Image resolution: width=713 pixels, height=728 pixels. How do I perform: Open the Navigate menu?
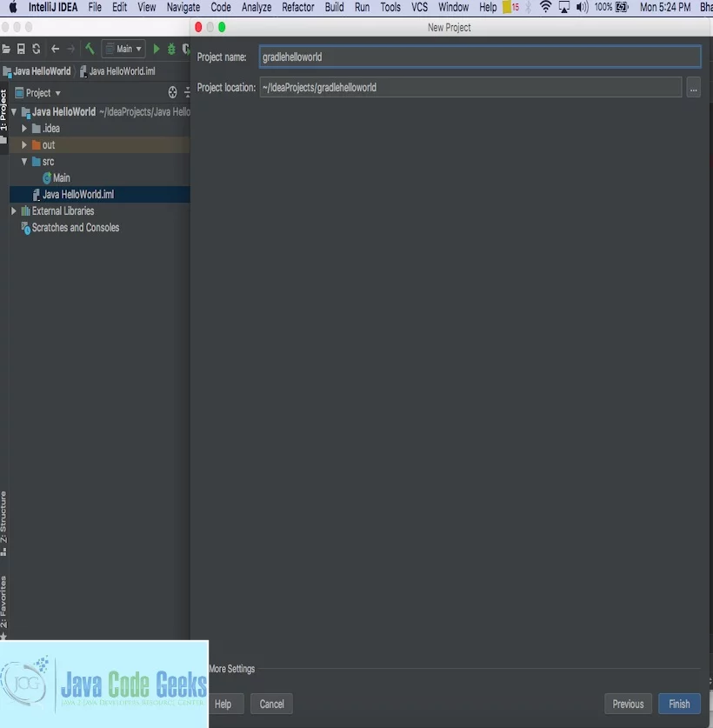click(x=183, y=7)
